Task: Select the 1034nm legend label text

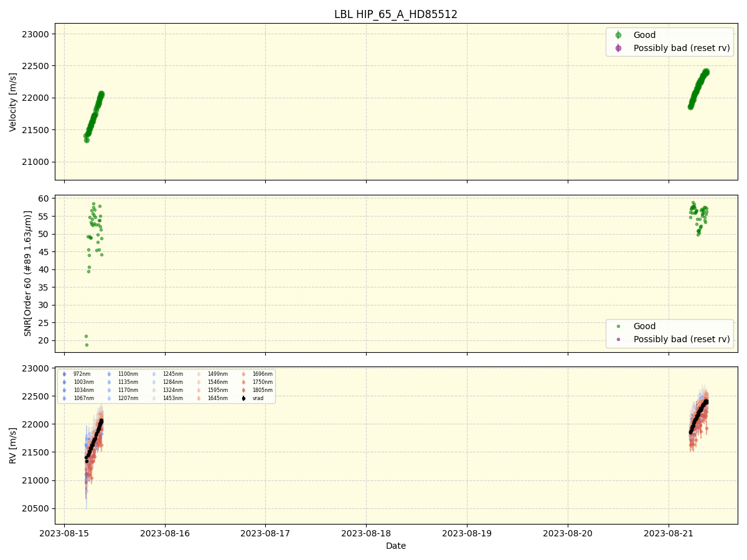Action: 83,390
